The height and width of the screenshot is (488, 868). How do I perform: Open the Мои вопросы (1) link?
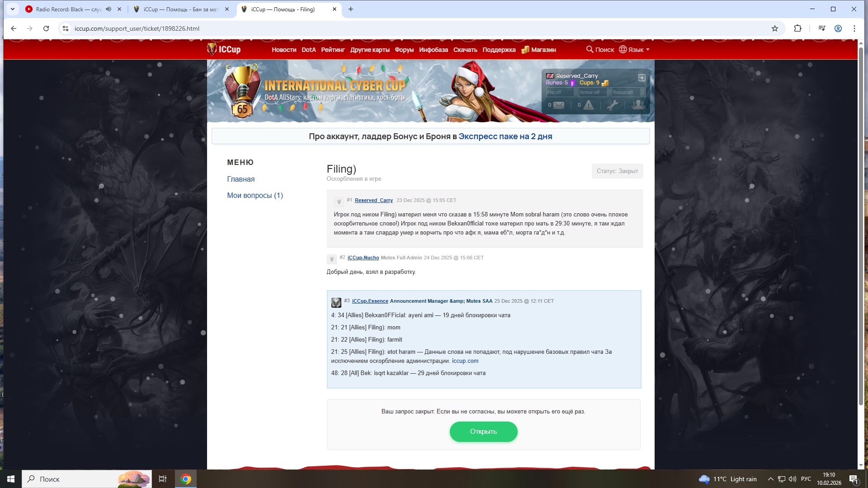(255, 195)
